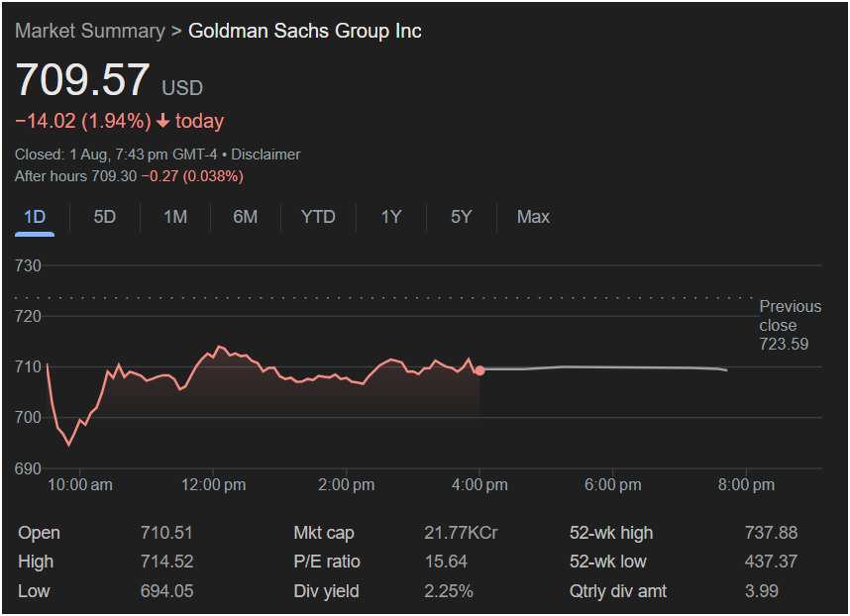
Task: Click the Div yield value 2.25%
Action: [x=449, y=591]
